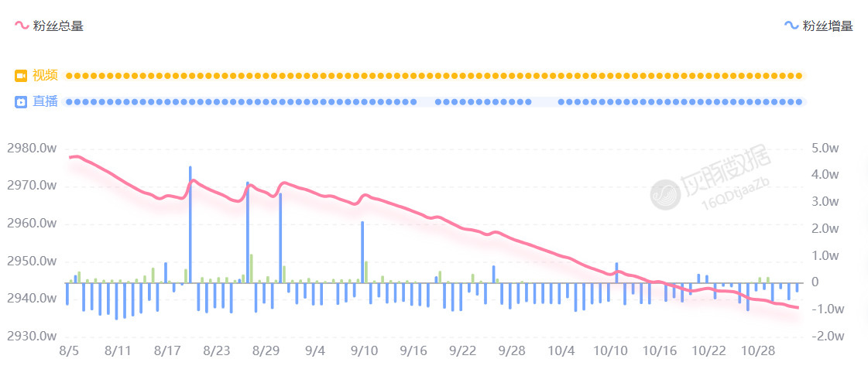Click the 5.0w right axis label
This screenshot has width=868, height=376.
pos(825,149)
